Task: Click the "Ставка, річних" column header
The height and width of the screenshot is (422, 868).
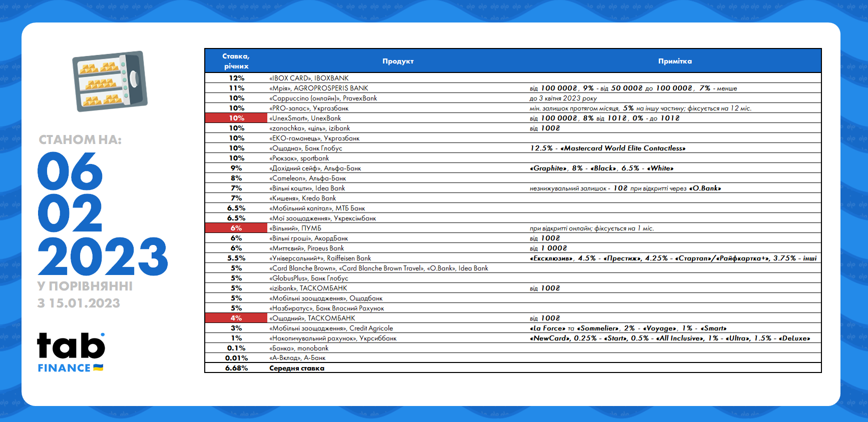Action: pos(236,61)
